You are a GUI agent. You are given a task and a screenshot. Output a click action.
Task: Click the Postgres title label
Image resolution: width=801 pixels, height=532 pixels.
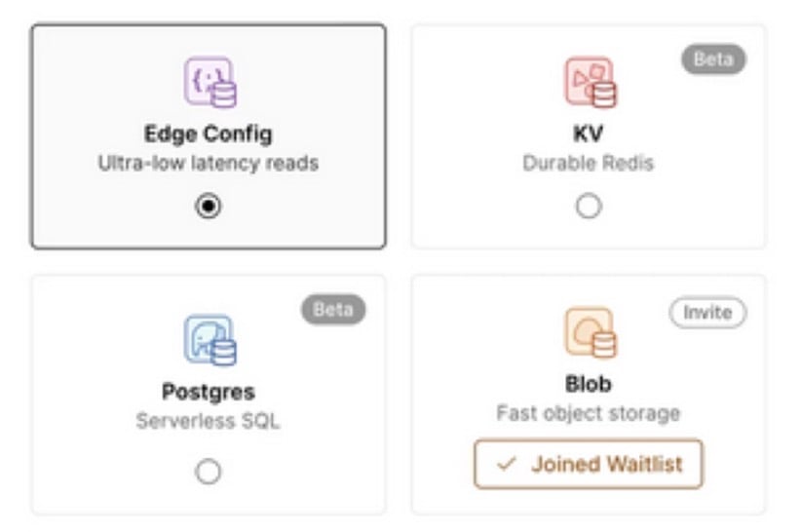(209, 392)
